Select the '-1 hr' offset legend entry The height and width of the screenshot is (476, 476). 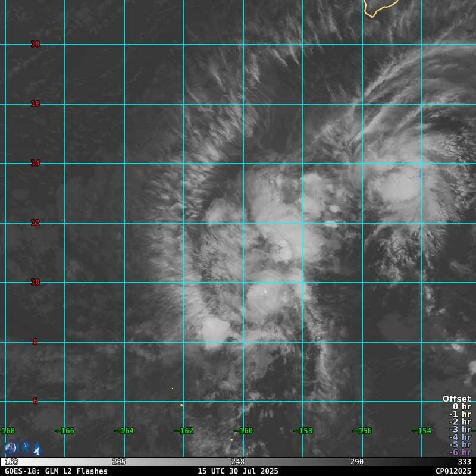tap(460, 415)
